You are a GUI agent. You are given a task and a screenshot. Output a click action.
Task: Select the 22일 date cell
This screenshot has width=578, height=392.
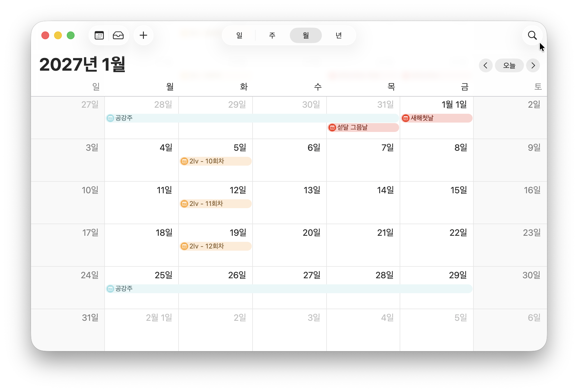[x=437, y=245]
